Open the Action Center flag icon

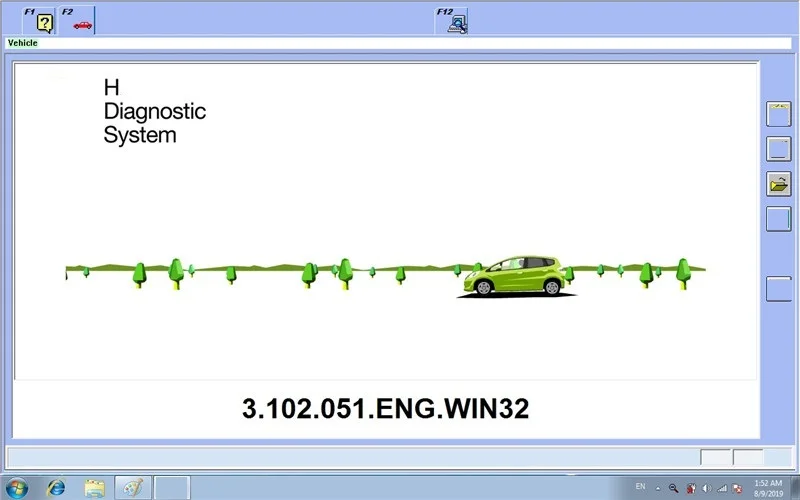click(x=737, y=488)
